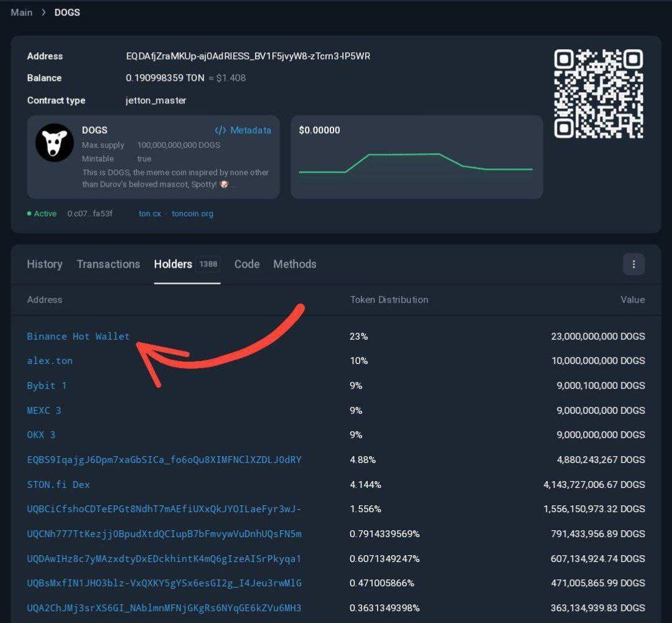This screenshot has height=623, width=672.
Task: Open Binance Hot Wallet holder address
Action: 78,336
